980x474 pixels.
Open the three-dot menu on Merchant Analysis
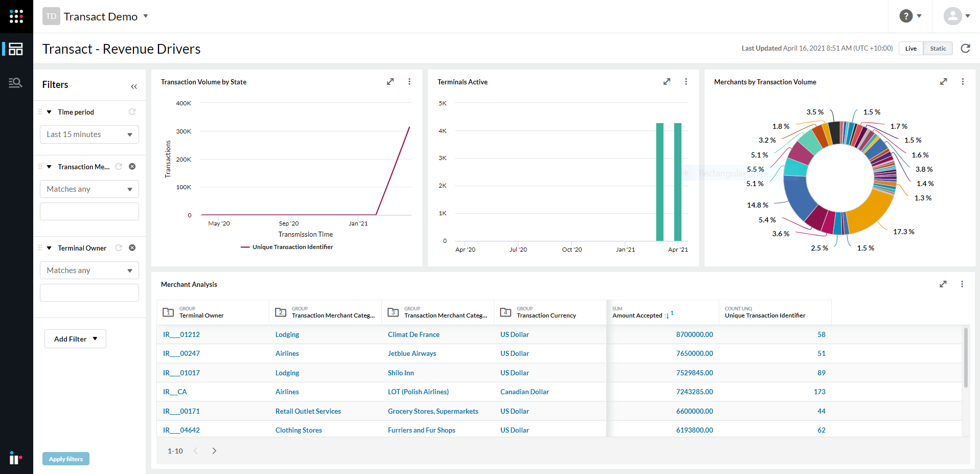(962, 284)
